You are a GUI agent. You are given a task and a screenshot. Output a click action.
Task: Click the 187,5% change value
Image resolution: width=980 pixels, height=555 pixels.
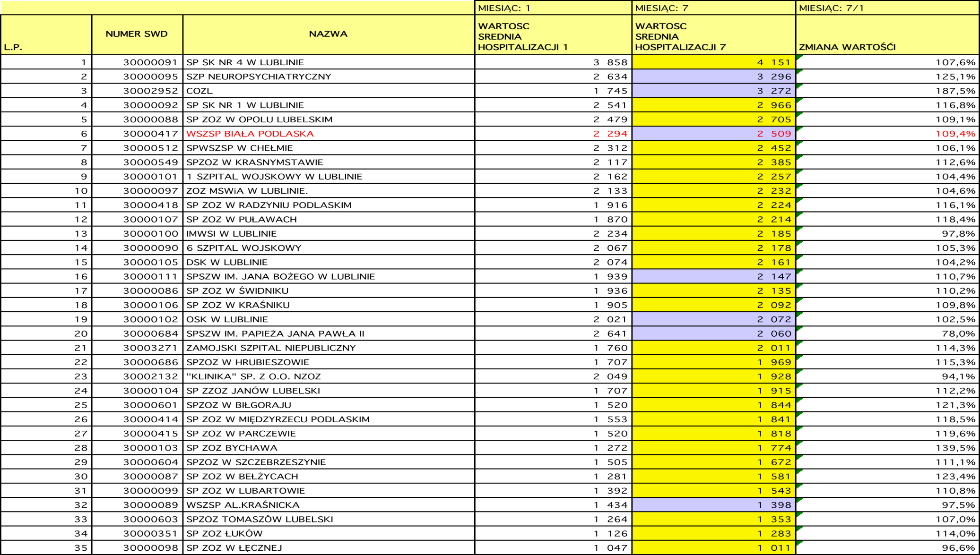coord(887,91)
